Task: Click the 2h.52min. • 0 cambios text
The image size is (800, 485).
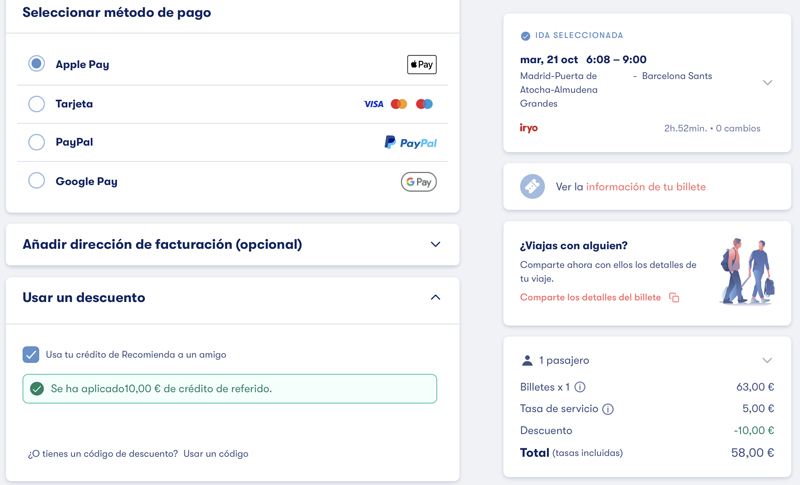Action: click(712, 129)
